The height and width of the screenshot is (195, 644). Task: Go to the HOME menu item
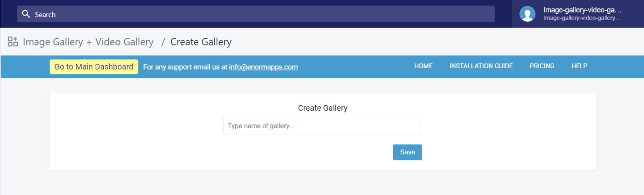tap(423, 66)
